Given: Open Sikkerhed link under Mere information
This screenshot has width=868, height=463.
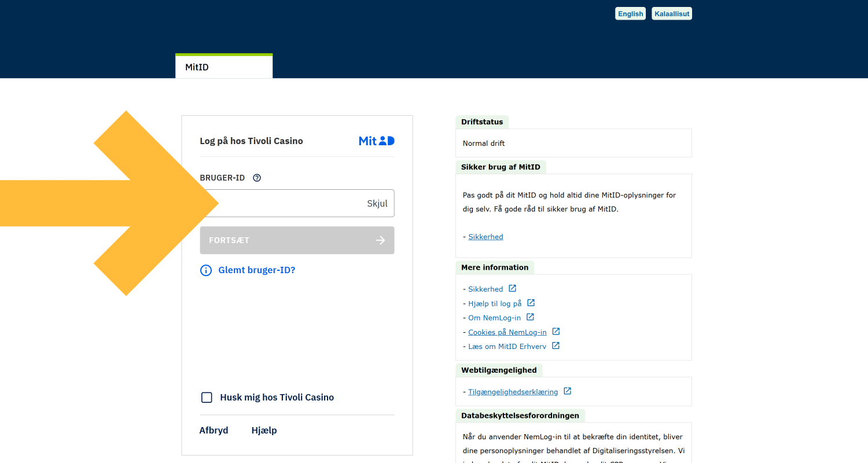Looking at the screenshot, I should (486, 289).
